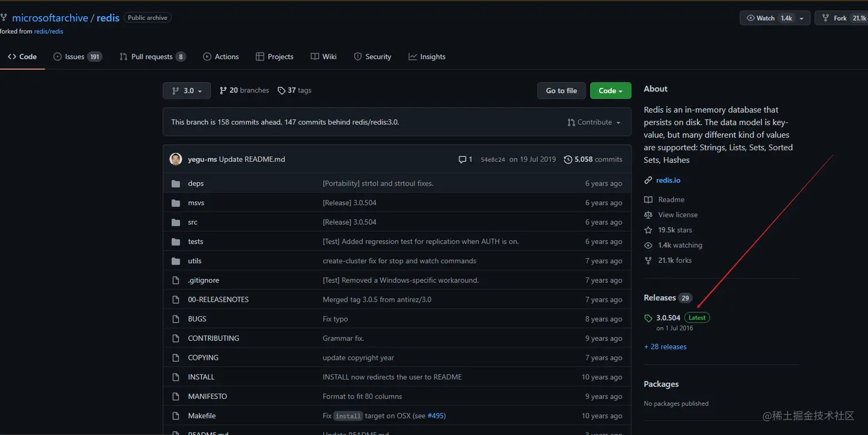Click the link icon beside redis.io

pyautogui.click(x=648, y=180)
